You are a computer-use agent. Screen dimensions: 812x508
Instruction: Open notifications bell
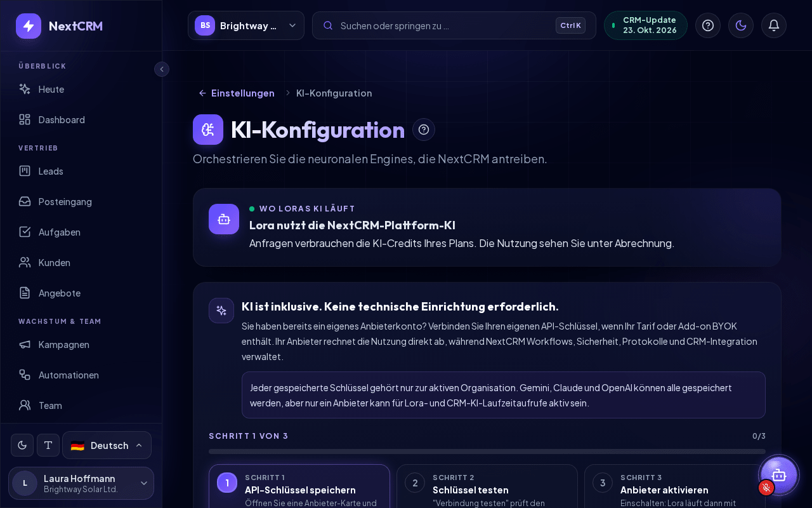coord(774,25)
